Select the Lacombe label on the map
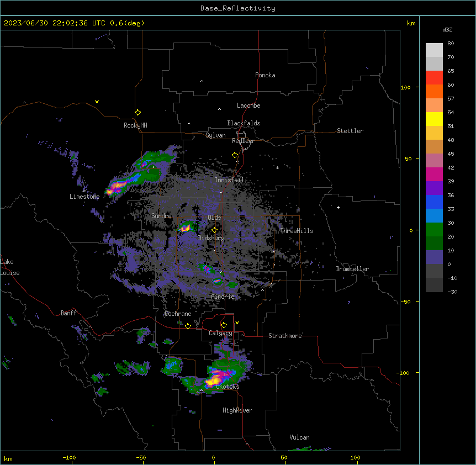 pos(248,105)
